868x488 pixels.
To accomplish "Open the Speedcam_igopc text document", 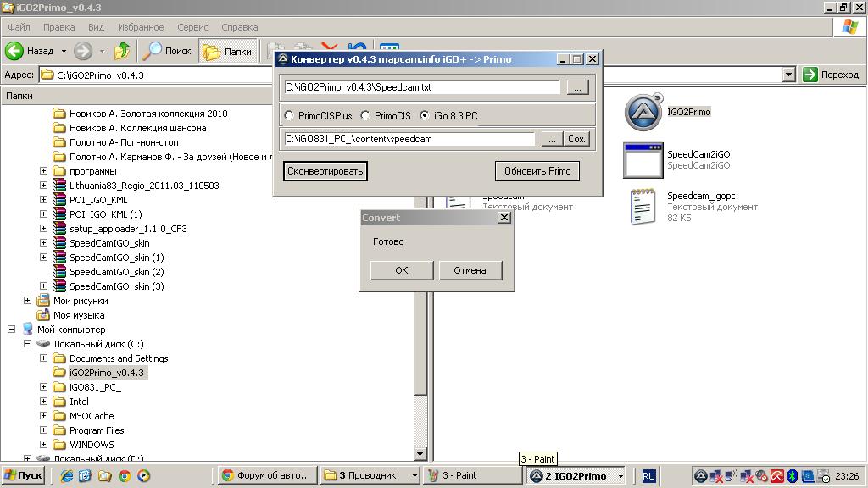I will pos(643,207).
